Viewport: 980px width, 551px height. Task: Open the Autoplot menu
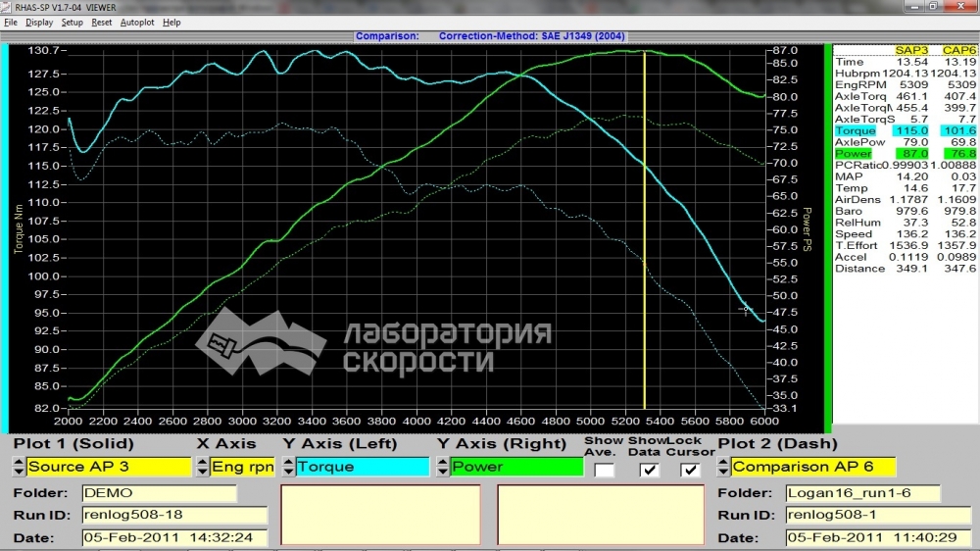pos(137,23)
